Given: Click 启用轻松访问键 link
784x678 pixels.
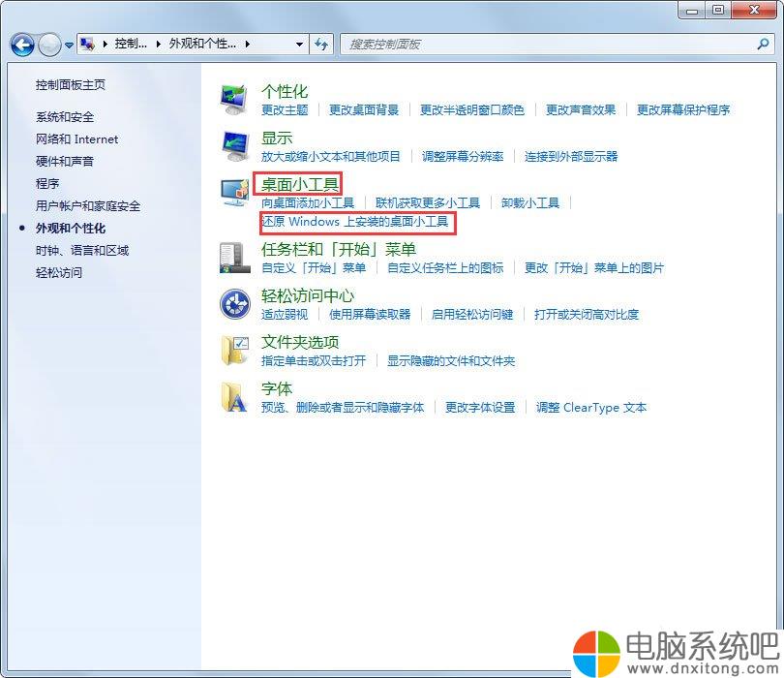Looking at the screenshot, I should (x=472, y=315).
